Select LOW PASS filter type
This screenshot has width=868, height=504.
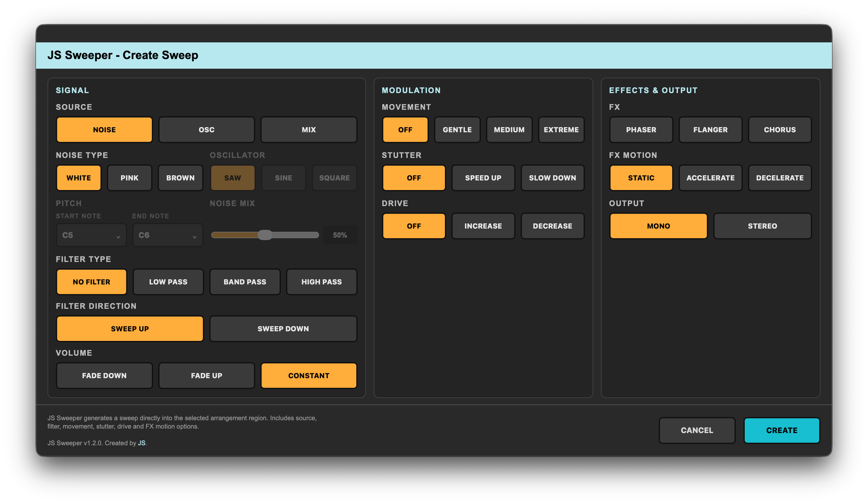point(168,282)
